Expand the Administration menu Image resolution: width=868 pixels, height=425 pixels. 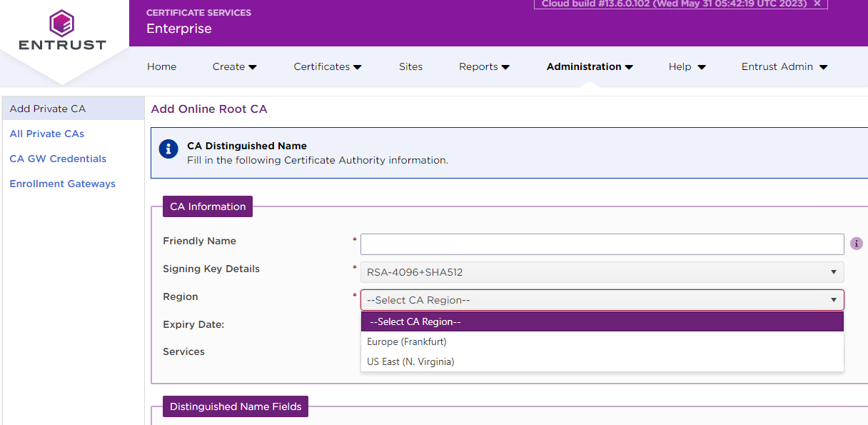coord(590,66)
